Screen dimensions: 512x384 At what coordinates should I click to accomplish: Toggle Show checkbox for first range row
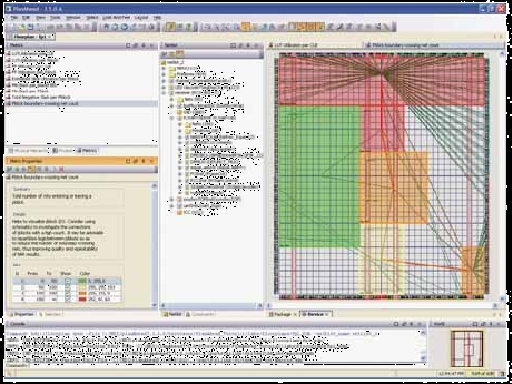tap(68, 281)
